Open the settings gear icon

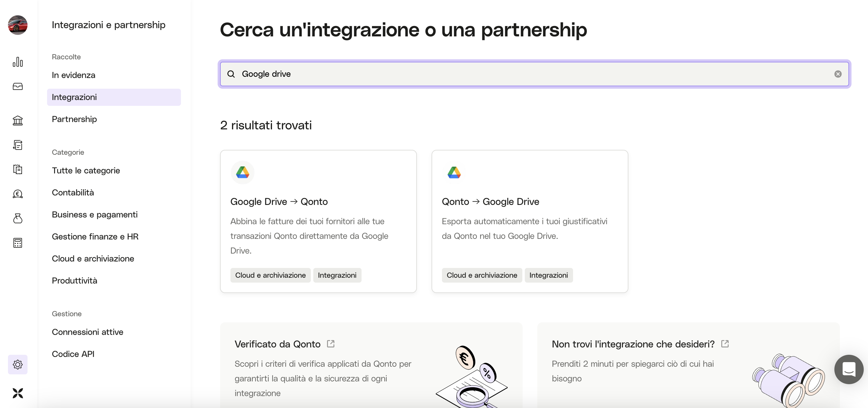click(x=17, y=365)
